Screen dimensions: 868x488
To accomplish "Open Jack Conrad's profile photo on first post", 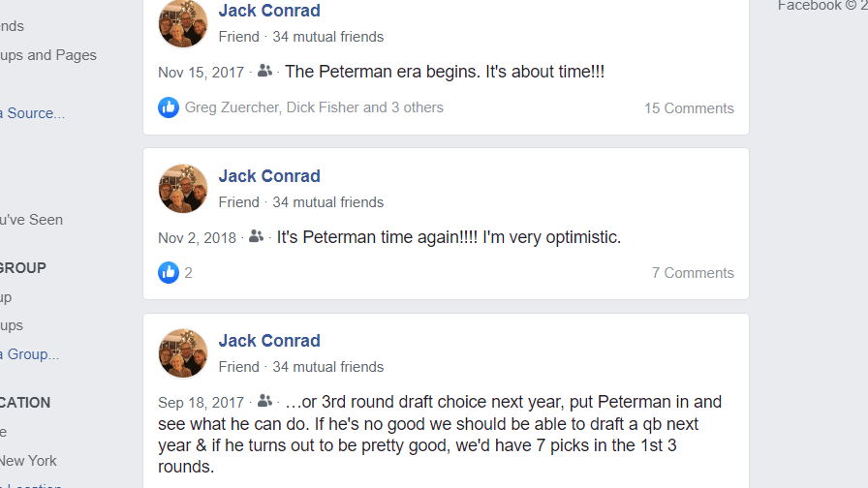I will (x=183, y=23).
